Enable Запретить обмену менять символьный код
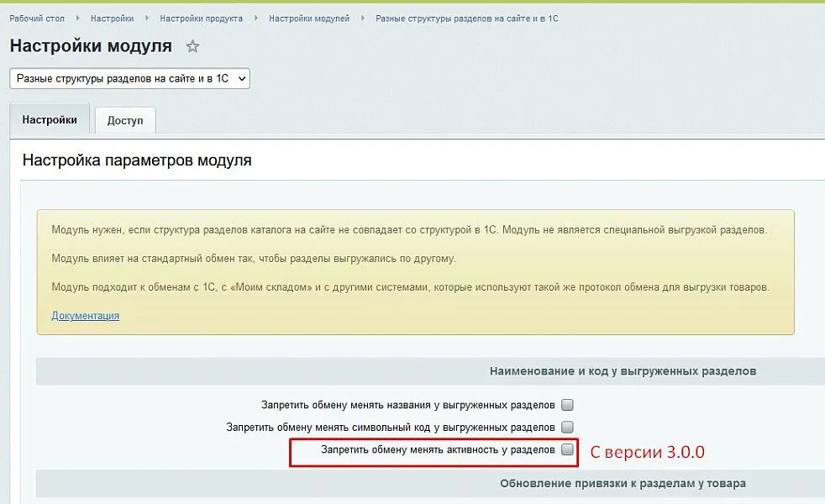 click(567, 428)
